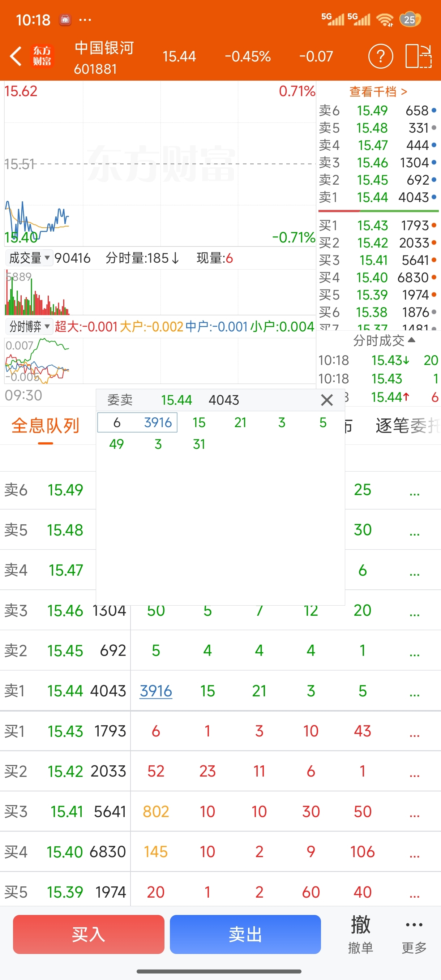Open the help question mark icon
The height and width of the screenshot is (980, 441).
(x=380, y=56)
